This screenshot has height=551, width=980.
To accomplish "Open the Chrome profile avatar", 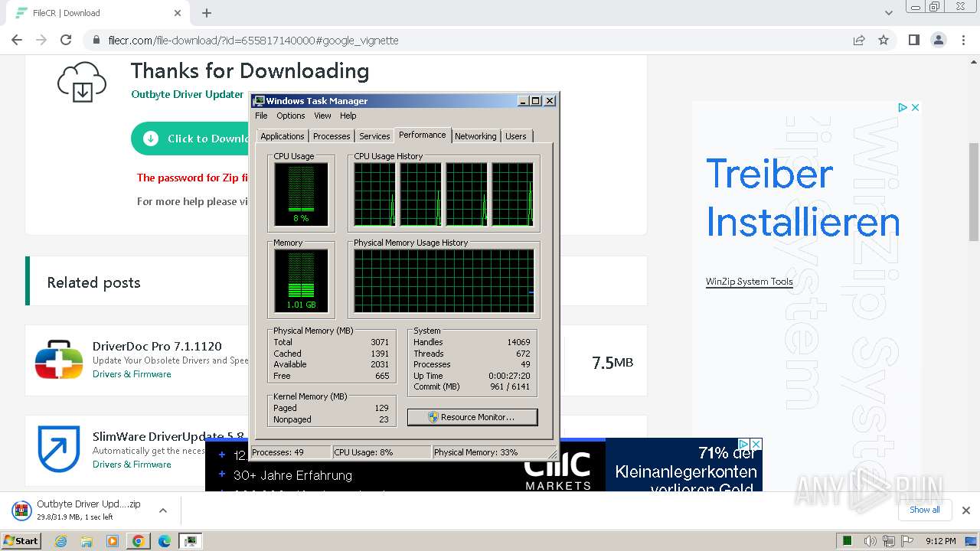I will [x=938, y=40].
